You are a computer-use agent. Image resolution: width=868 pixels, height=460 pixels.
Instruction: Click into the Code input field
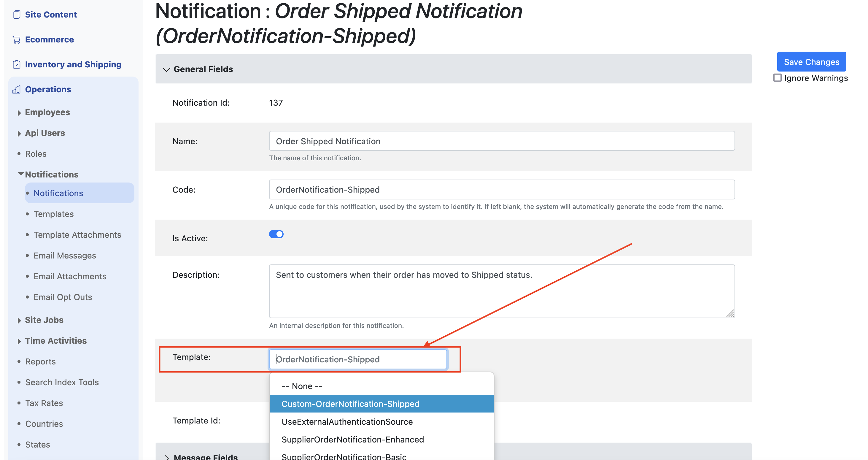click(x=502, y=189)
